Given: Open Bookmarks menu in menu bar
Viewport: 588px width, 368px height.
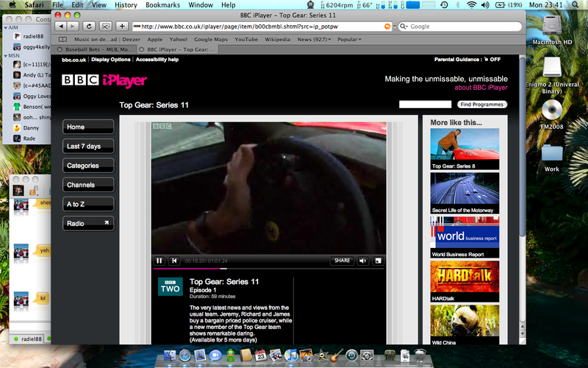Looking at the screenshot, I should coord(162,5).
